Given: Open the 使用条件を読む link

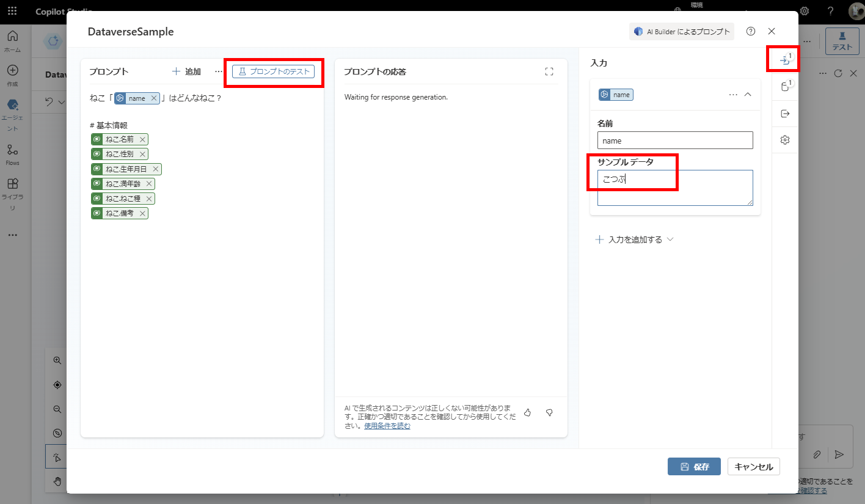Looking at the screenshot, I should [387, 426].
